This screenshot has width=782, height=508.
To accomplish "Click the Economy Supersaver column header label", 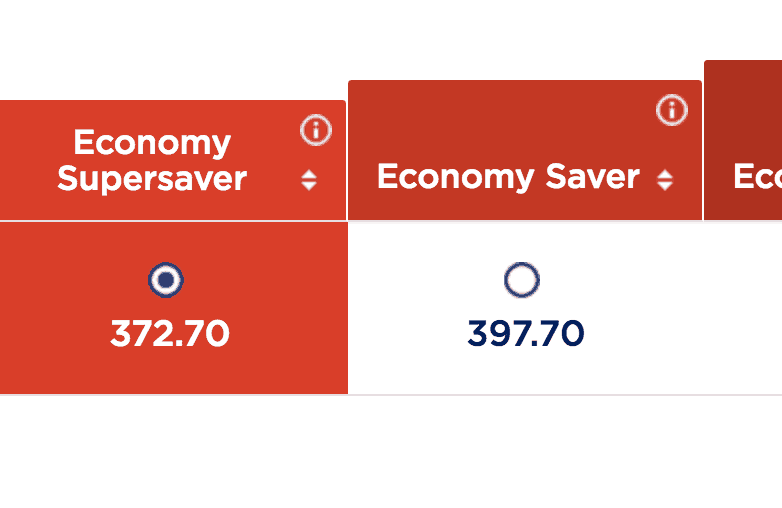I will (x=152, y=160).
